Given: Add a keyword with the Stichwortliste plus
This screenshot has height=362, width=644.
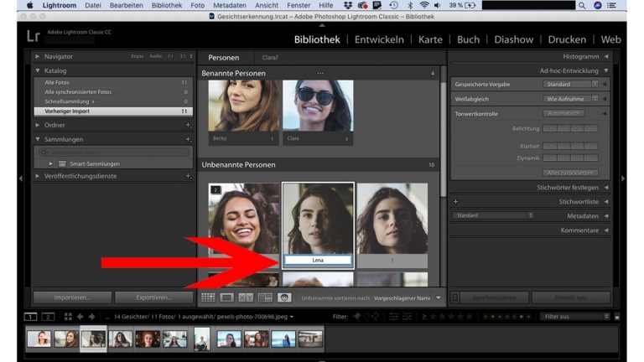Looking at the screenshot, I should click(x=455, y=201).
